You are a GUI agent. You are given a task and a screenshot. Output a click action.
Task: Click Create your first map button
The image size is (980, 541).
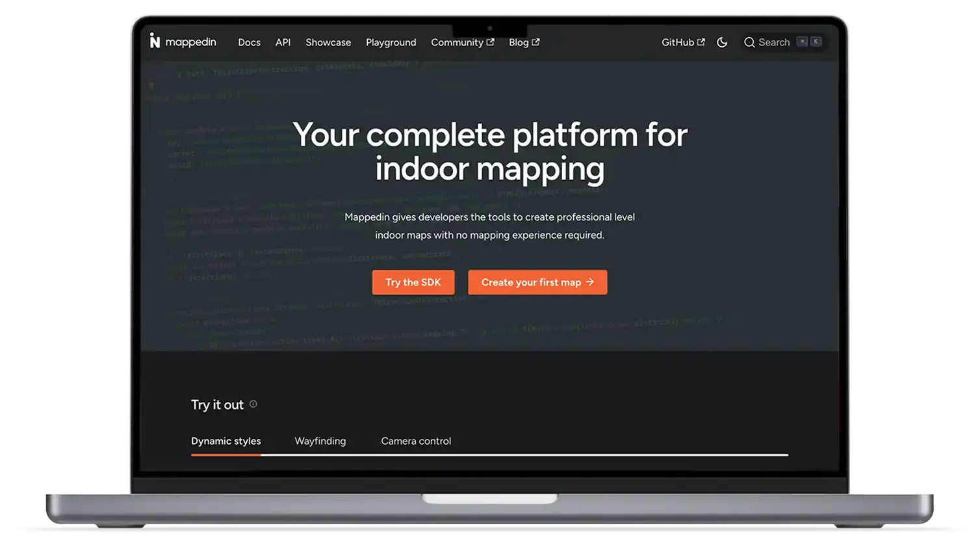[537, 282]
